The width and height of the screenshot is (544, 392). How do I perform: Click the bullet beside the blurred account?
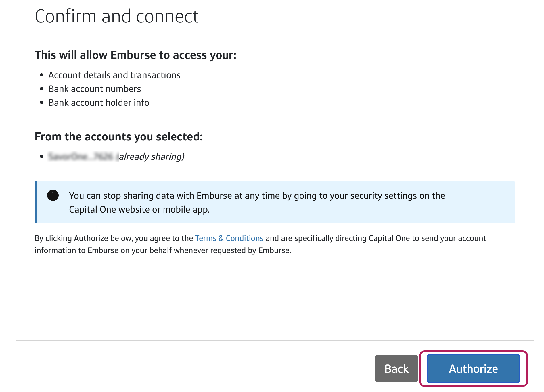tap(42, 157)
